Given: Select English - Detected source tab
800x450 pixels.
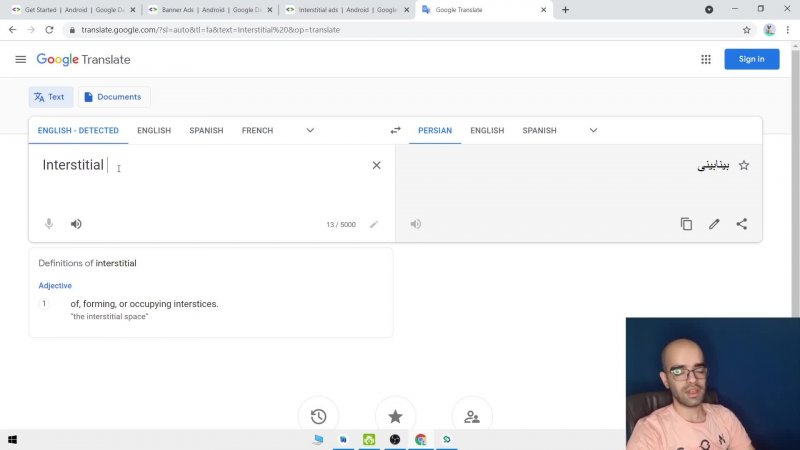Looking at the screenshot, I should tap(78, 131).
